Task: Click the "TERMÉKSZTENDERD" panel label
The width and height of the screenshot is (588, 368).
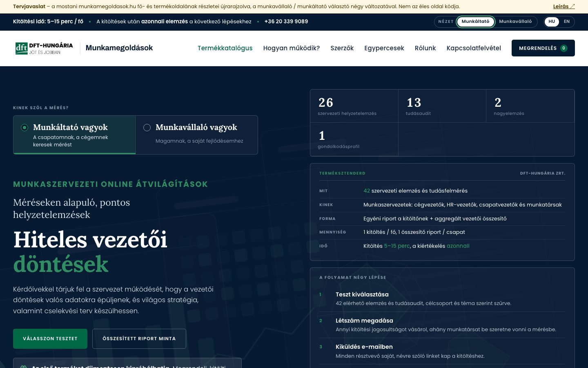Action: [x=342, y=173]
